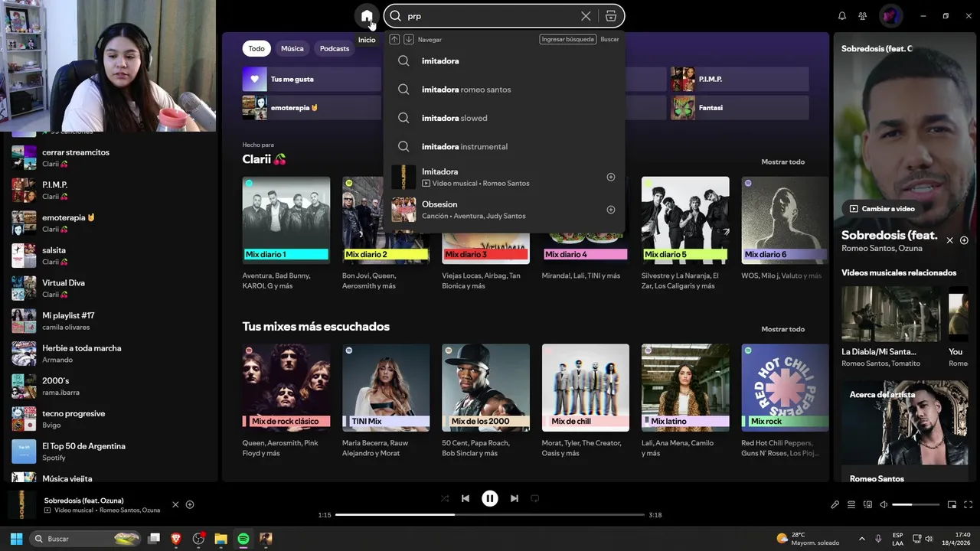The width and height of the screenshot is (980, 551).
Task: Click Cambiar a video button
Action: pyautogui.click(x=882, y=209)
